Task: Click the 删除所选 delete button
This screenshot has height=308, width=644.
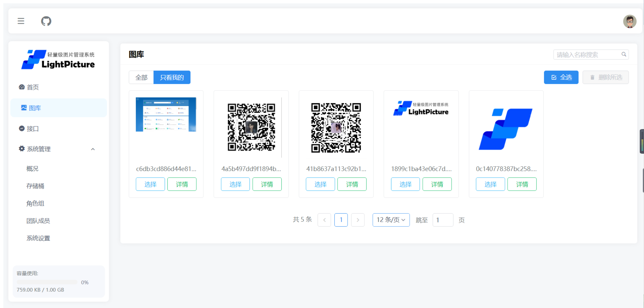Action: pos(606,77)
